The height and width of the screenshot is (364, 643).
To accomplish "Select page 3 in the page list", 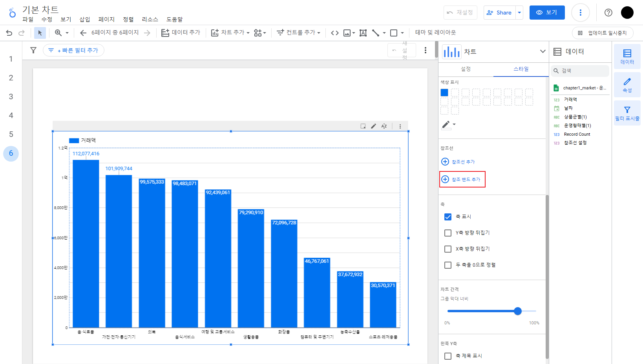I will pos(11,96).
